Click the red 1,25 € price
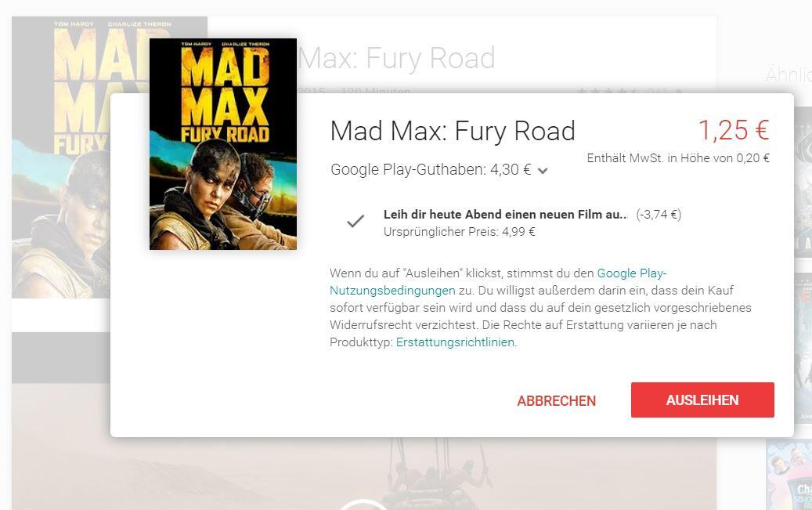 pos(734,129)
